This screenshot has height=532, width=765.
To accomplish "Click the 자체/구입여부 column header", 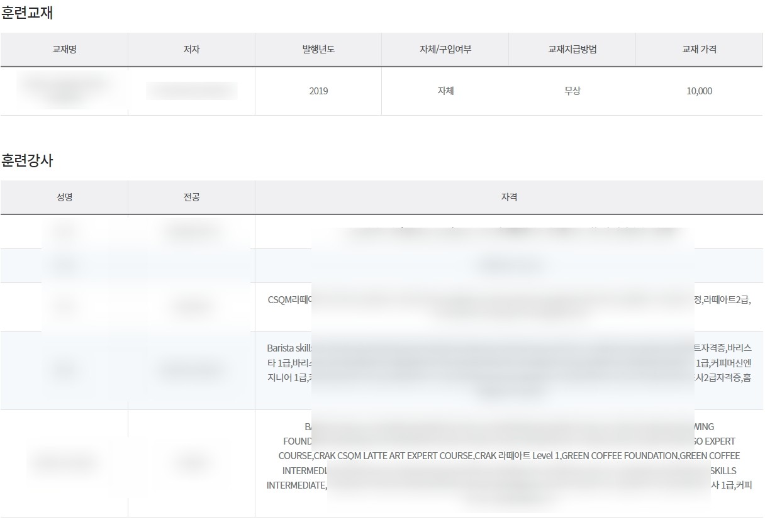I will click(x=445, y=50).
